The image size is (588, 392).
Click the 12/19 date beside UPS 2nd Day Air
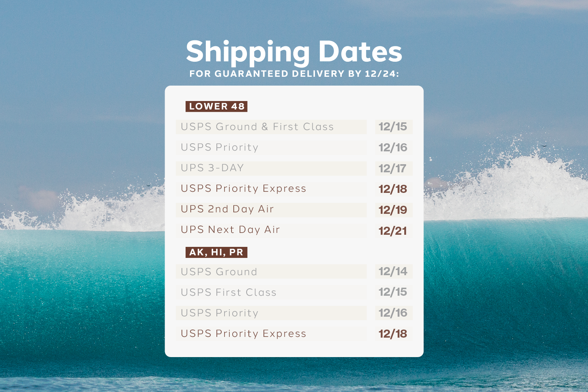pyautogui.click(x=393, y=210)
